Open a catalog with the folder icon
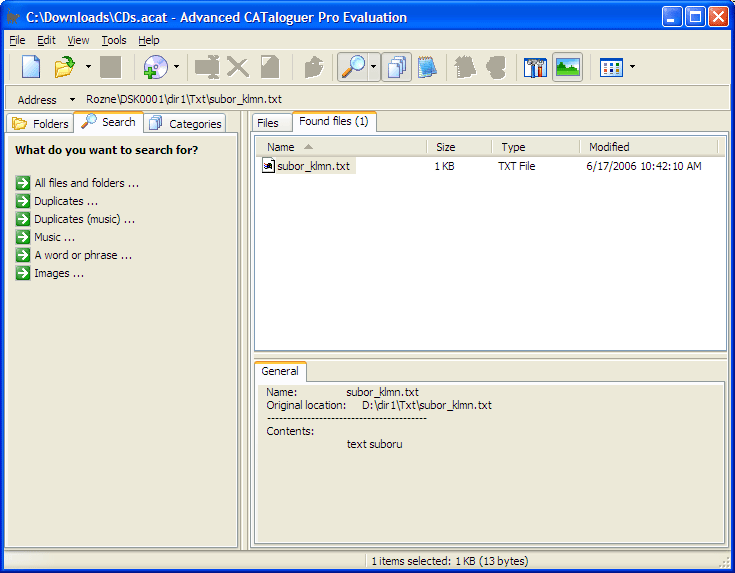The width and height of the screenshot is (735, 573). (x=65, y=67)
